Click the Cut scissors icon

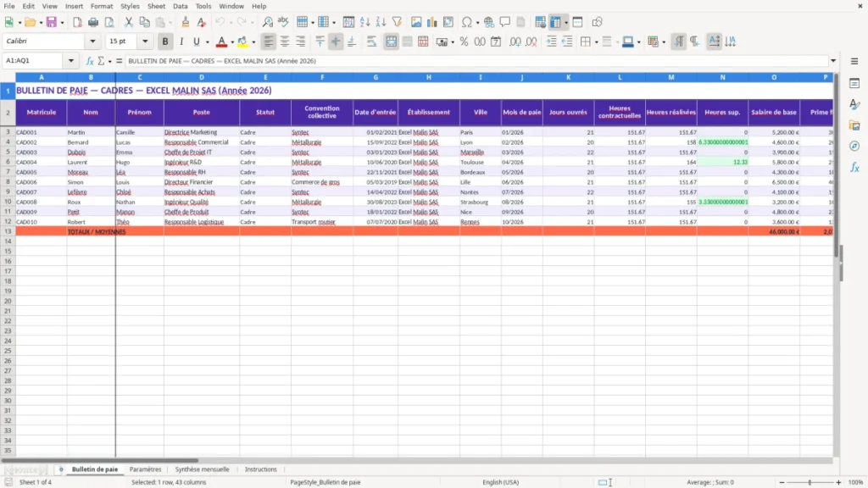coord(129,22)
